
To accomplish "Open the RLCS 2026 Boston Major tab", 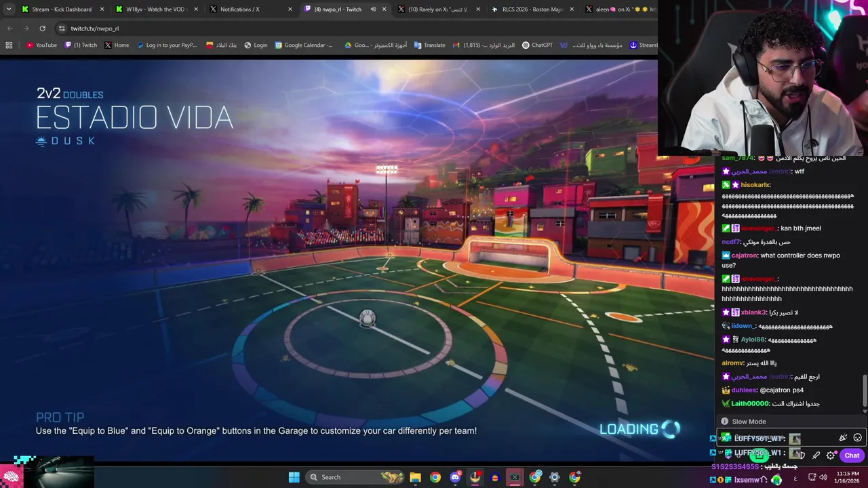I will pos(534,9).
